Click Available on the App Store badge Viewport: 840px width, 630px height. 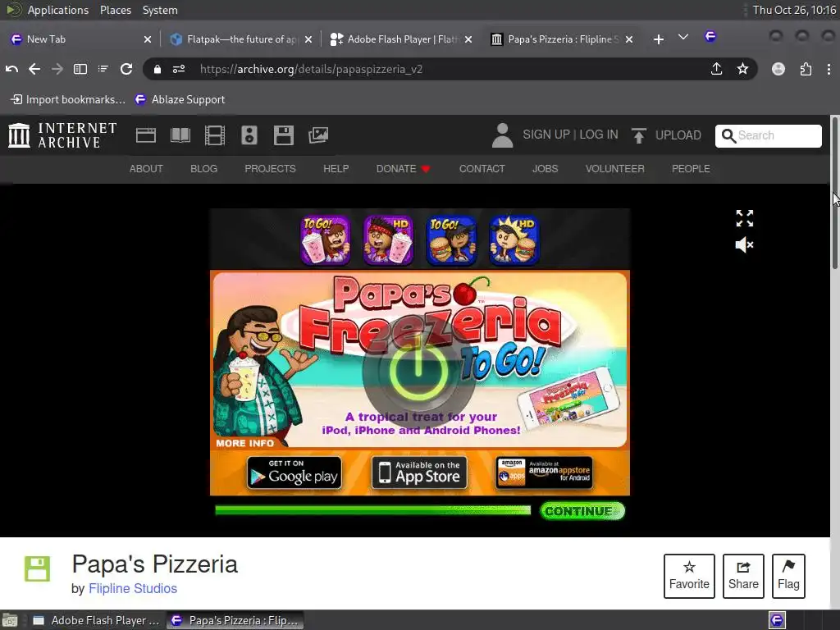[x=419, y=472]
